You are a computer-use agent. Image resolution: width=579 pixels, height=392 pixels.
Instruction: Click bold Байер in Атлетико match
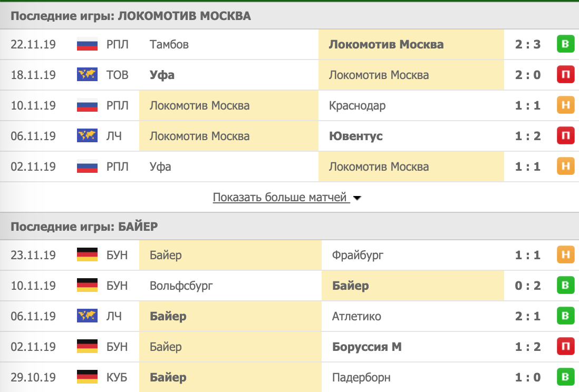click(x=168, y=316)
